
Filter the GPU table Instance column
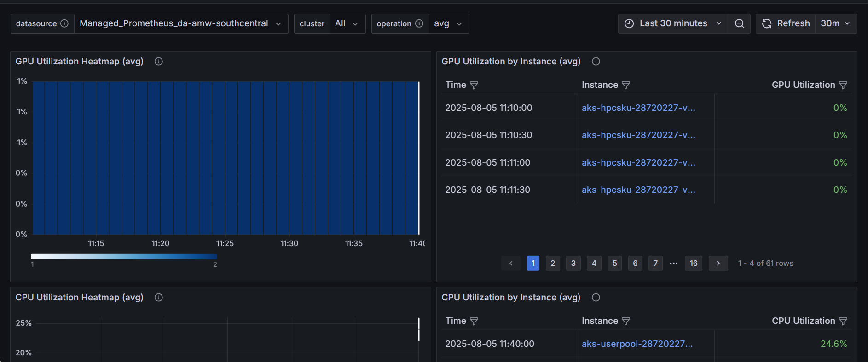tap(626, 85)
